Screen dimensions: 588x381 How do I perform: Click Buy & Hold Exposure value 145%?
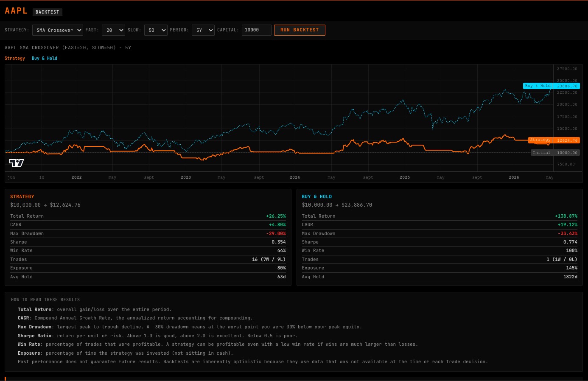point(572,268)
